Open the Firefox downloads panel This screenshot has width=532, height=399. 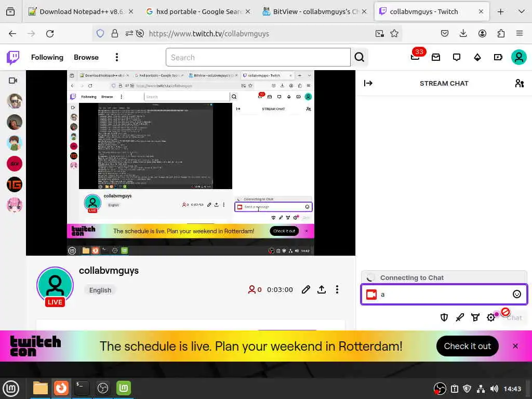[x=463, y=34]
